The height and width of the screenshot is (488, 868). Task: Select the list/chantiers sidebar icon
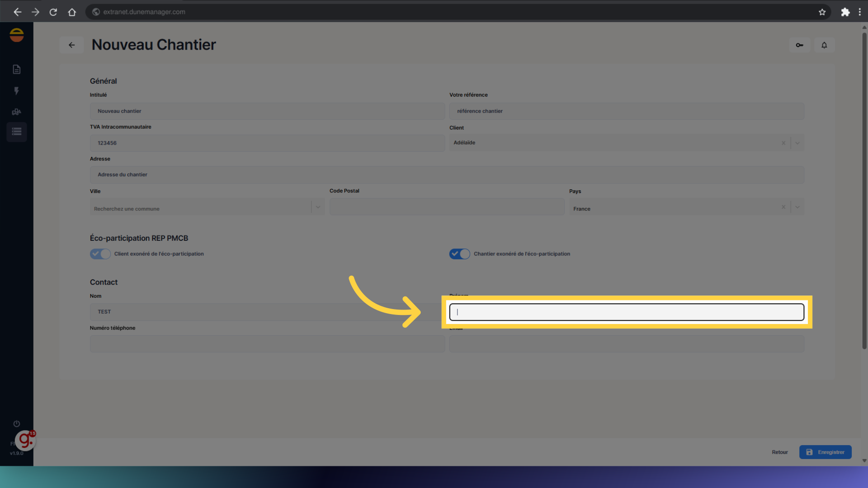tap(17, 132)
